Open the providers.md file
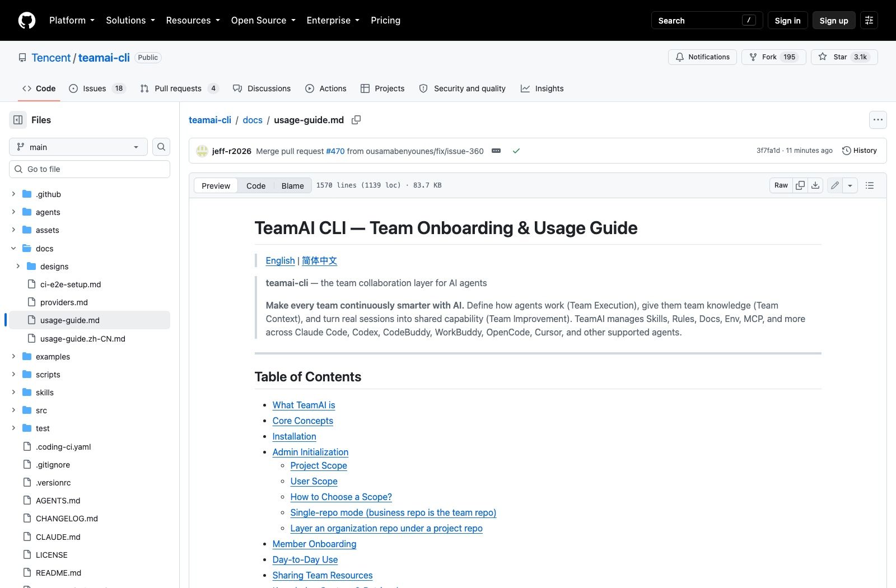 64,302
